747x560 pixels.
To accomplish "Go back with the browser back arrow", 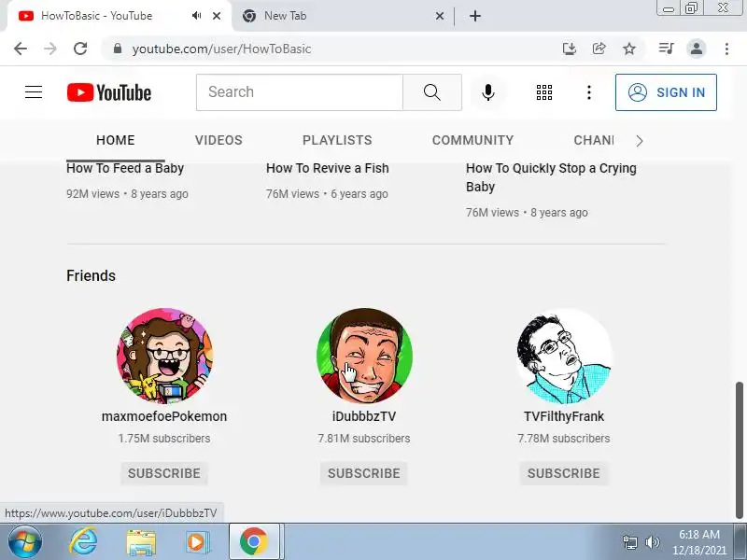I will tap(21, 49).
